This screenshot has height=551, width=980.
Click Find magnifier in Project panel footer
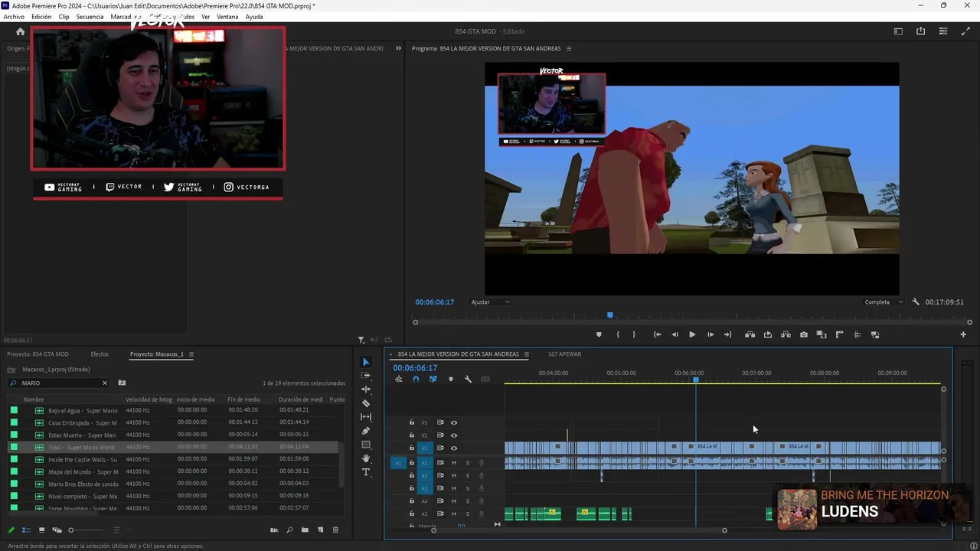tap(289, 530)
